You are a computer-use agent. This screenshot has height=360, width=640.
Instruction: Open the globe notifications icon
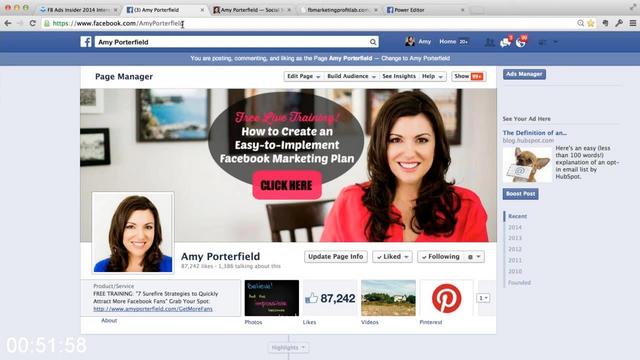[x=521, y=42]
